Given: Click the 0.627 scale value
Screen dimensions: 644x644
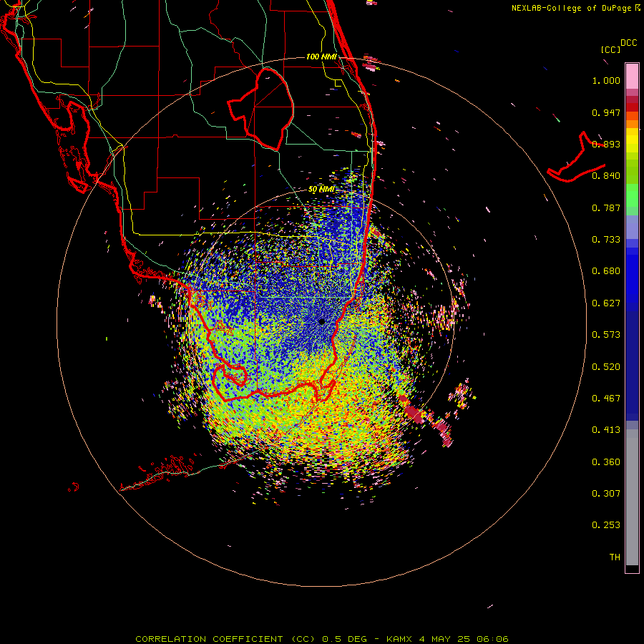Looking at the screenshot, I should point(606,303).
